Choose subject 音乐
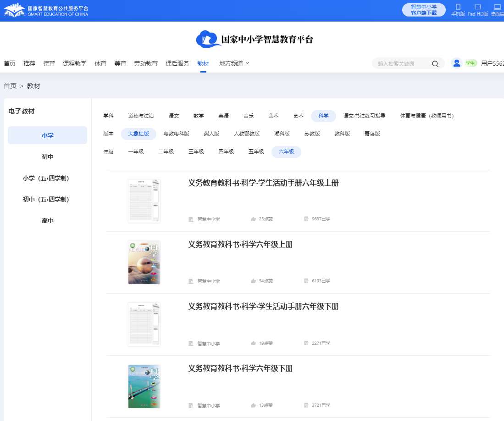The image size is (504, 421). (x=249, y=116)
